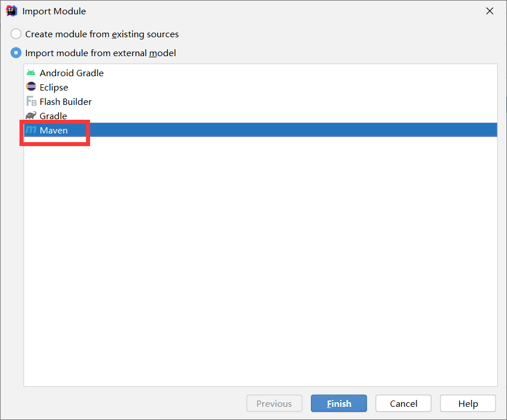Click the disabled Previous button
The width and height of the screenshot is (507, 420).
pos(274,403)
